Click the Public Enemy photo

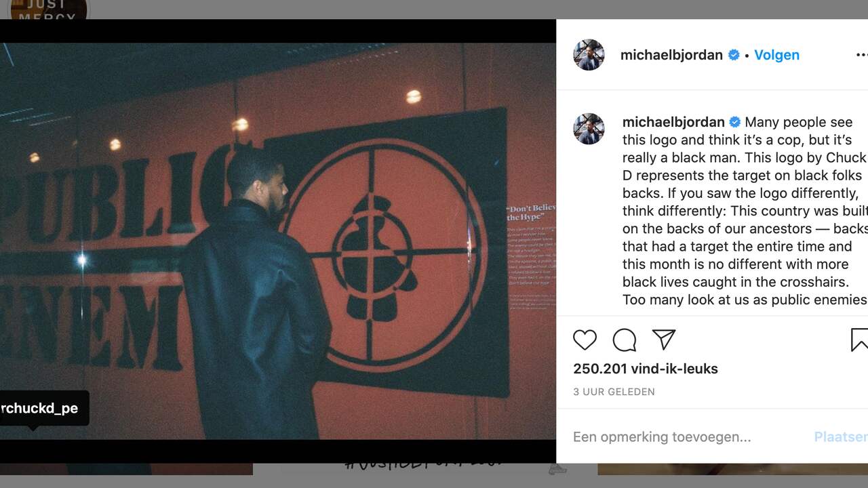pyautogui.click(x=278, y=241)
